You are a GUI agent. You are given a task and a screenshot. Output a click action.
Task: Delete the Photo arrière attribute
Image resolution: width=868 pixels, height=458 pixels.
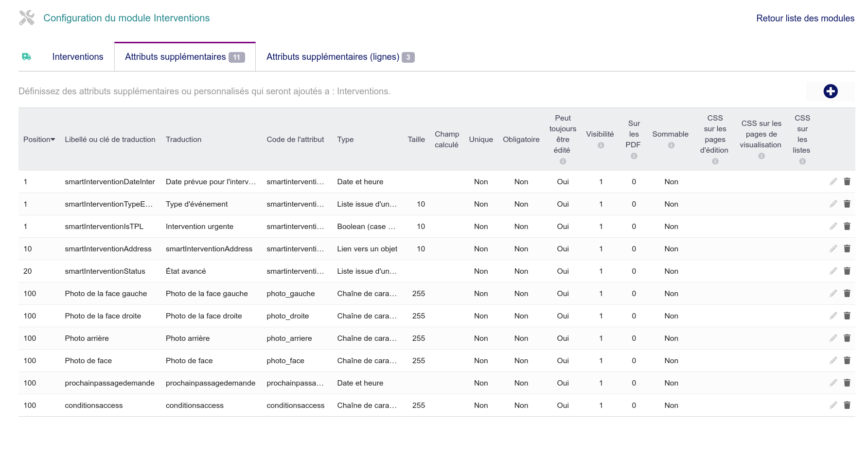(x=847, y=338)
